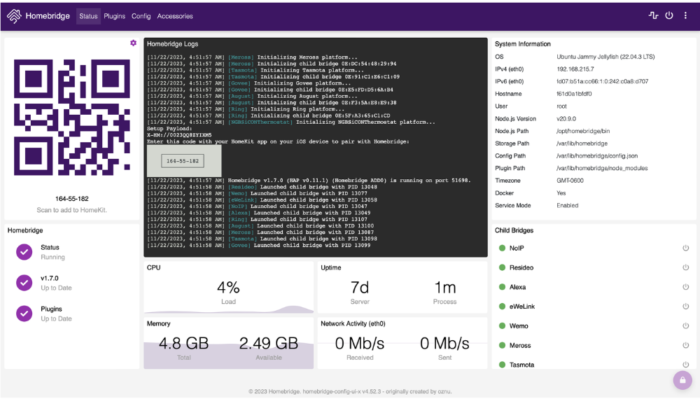Open the log viewer waveform icon

(653, 16)
